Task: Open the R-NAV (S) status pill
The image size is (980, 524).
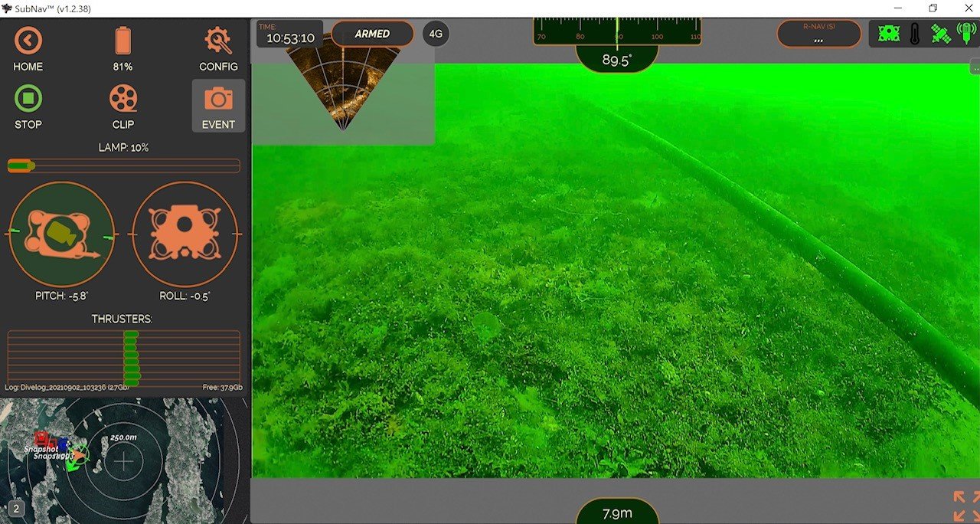Action: pyautogui.click(x=818, y=34)
